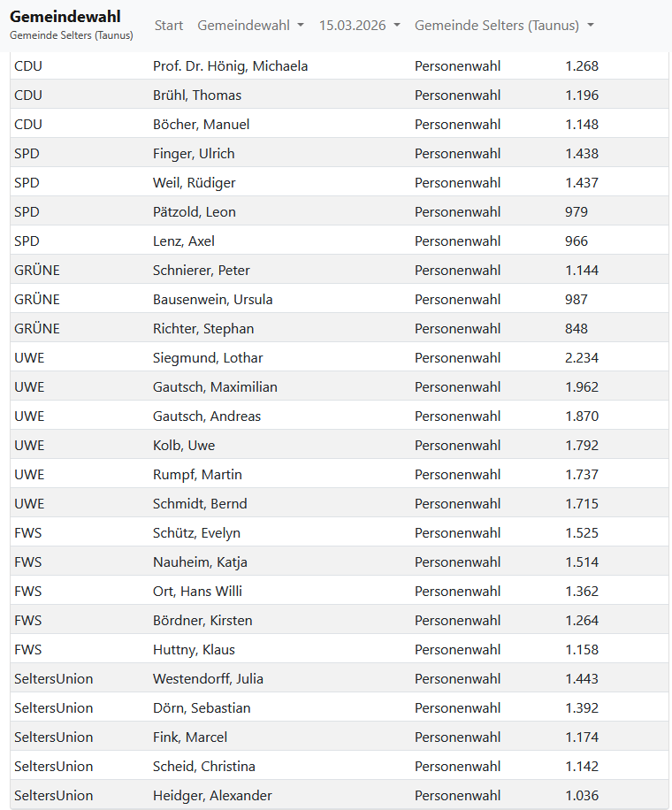Open the Gemeindewahl dropdown menu
The width and height of the screenshot is (672, 810).
[x=250, y=26]
